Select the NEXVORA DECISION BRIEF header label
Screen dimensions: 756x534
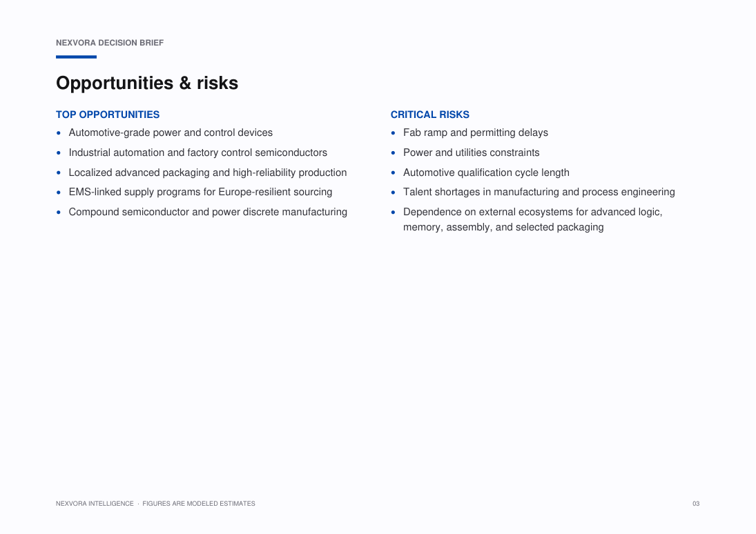pyautogui.click(x=110, y=43)
